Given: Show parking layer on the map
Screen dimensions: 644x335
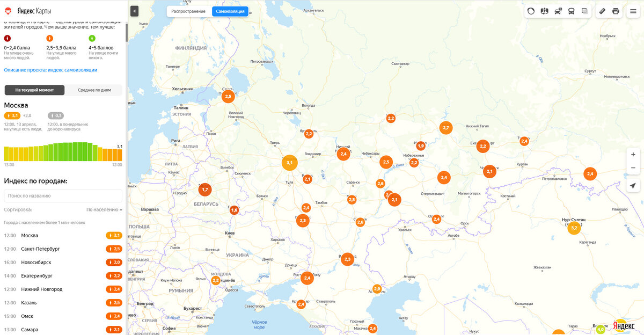Looking at the screenshot, I should pyautogui.click(x=558, y=11).
